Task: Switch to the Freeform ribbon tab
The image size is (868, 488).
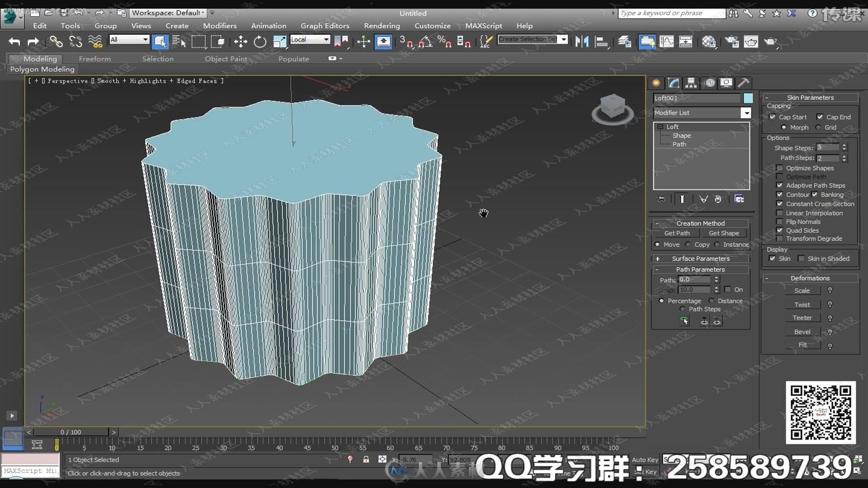Action: coord(94,59)
